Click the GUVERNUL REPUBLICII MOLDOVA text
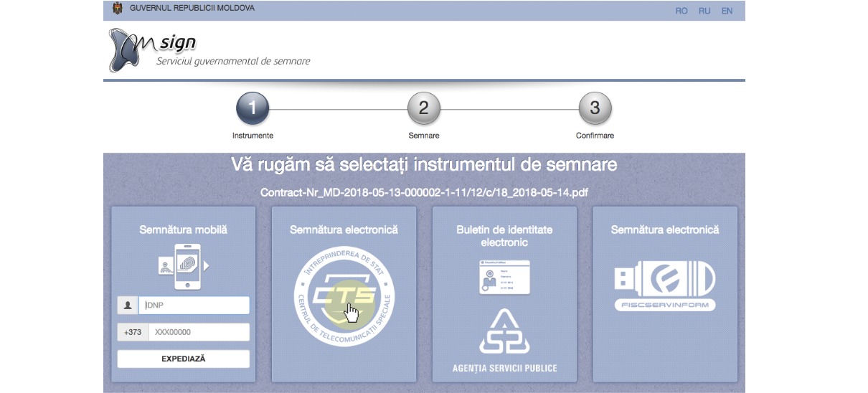This screenshot has height=393, width=868. pyautogui.click(x=192, y=9)
